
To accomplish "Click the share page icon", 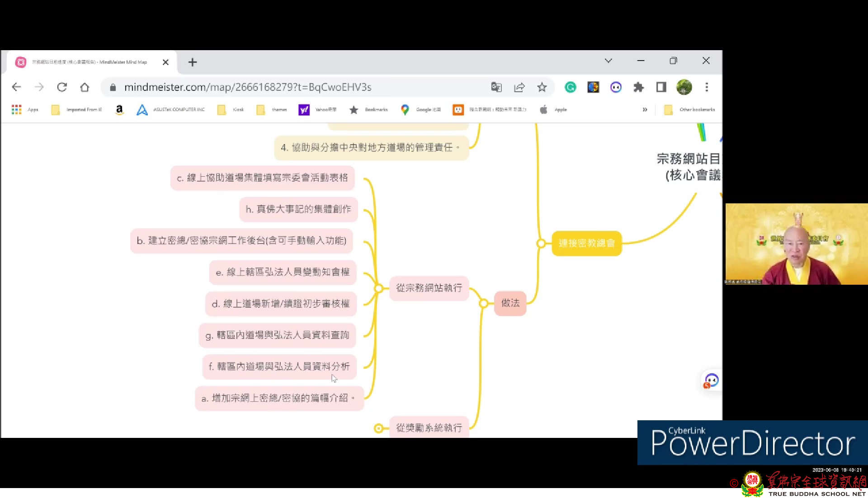I will point(519,87).
